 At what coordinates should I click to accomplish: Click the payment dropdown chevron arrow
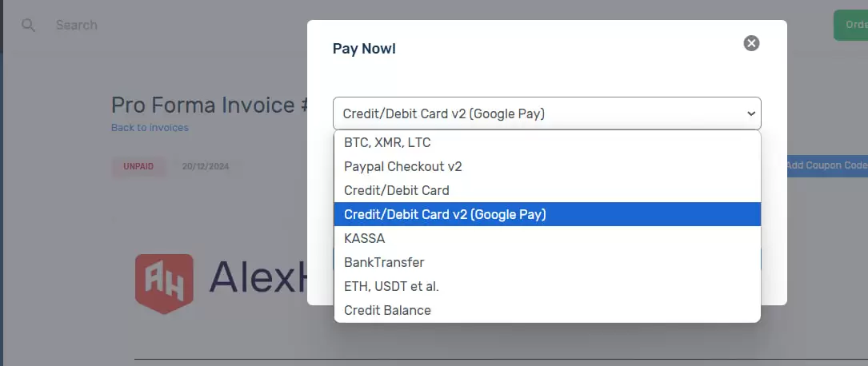tap(750, 113)
